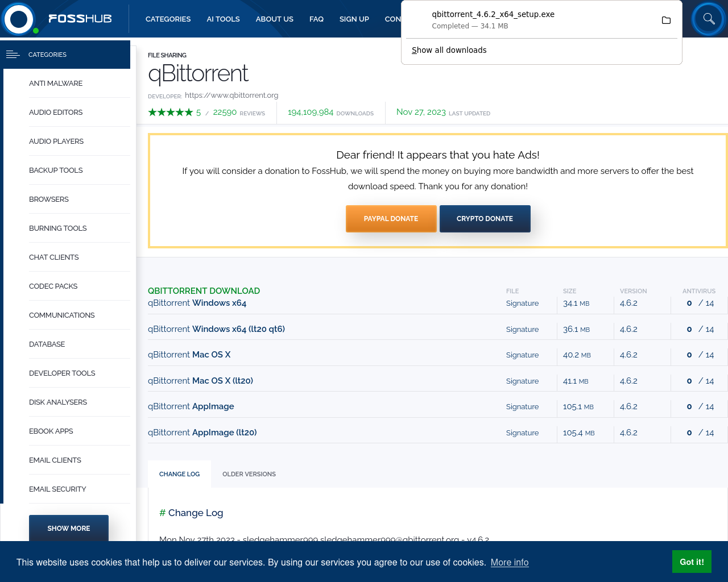Click the PayPal Donate button
728x582 pixels.
pyautogui.click(x=391, y=219)
